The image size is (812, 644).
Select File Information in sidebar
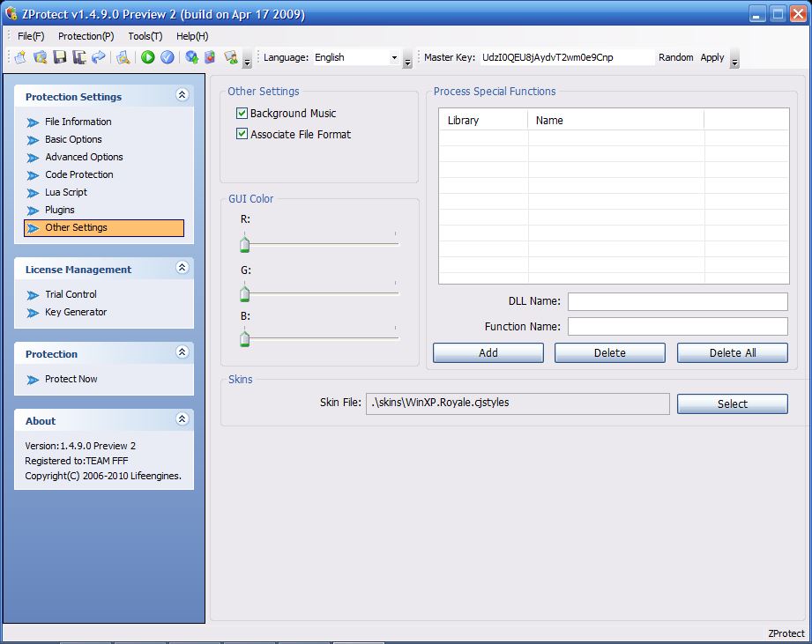(78, 122)
